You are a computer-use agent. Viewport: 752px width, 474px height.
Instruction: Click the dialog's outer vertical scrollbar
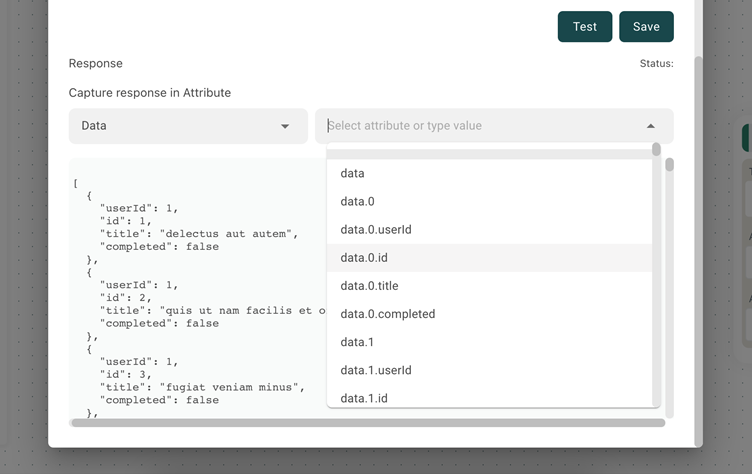[699, 252]
